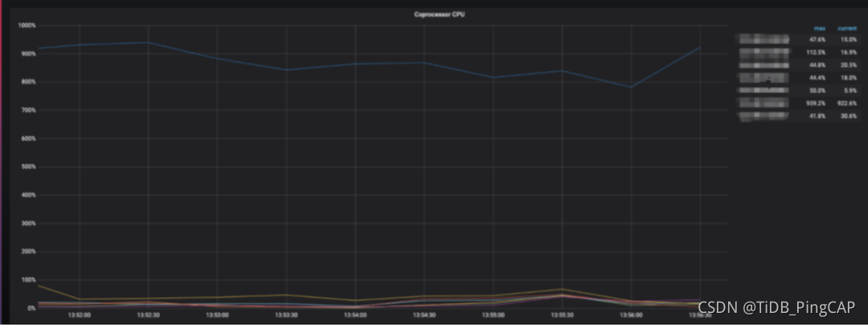Viewport: 868px width, 325px height.
Task: Click the 50.0% max value
Action: [817, 91]
